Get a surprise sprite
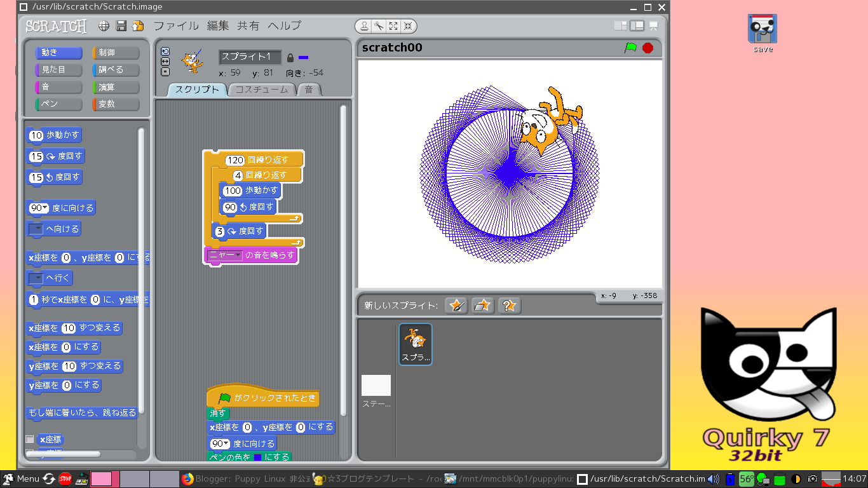This screenshot has width=868, height=488. (x=510, y=306)
